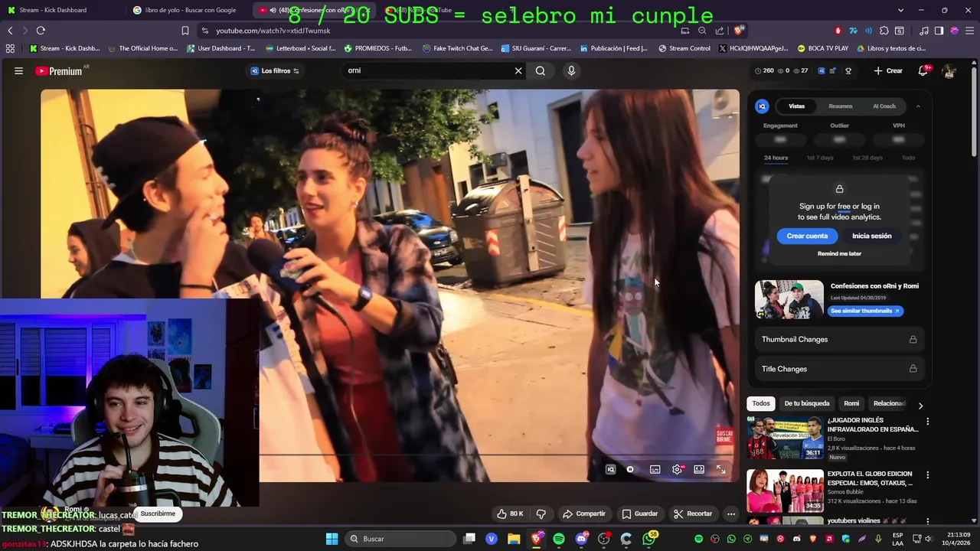Click 'See similar thumbnails' button
980x551 pixels.
click(865, 311)
